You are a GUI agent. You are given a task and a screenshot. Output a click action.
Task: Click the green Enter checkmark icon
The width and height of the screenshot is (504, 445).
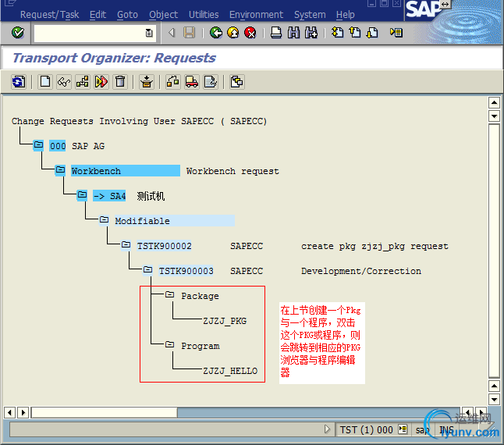[18, 33]
